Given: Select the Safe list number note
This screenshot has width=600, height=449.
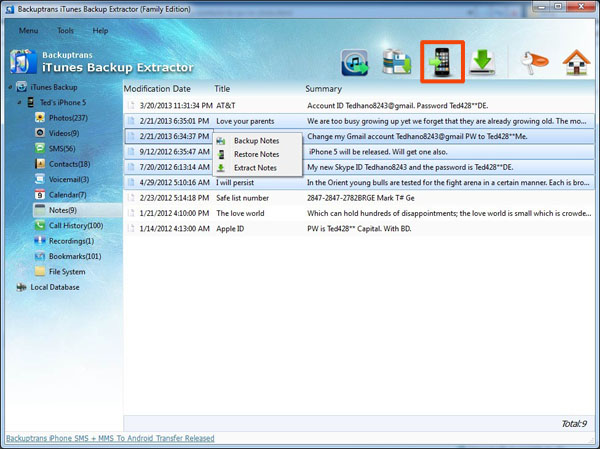Looking at the screenshot, I should (x=242, y=198).
